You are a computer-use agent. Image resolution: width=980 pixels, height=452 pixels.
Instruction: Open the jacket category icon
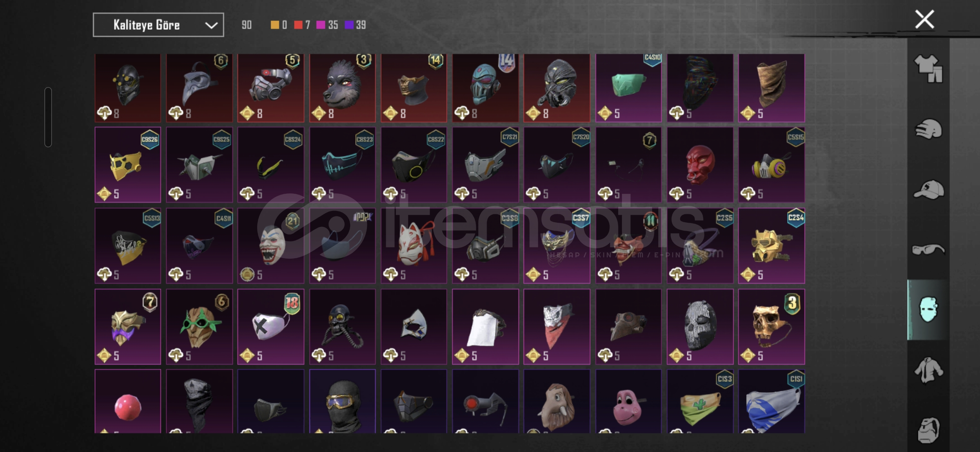[x=928, y=370]
